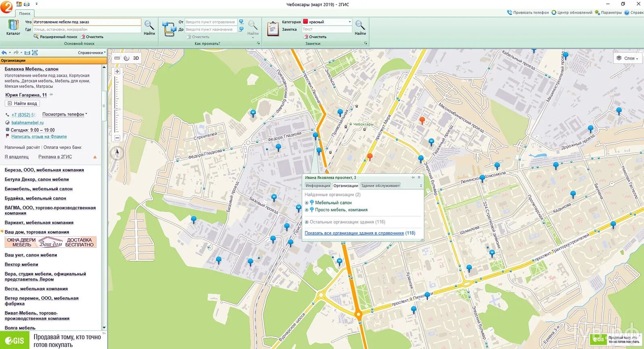Click Расширенный поиск link
The width and height of the screenshot is (644, 349).
58,37
